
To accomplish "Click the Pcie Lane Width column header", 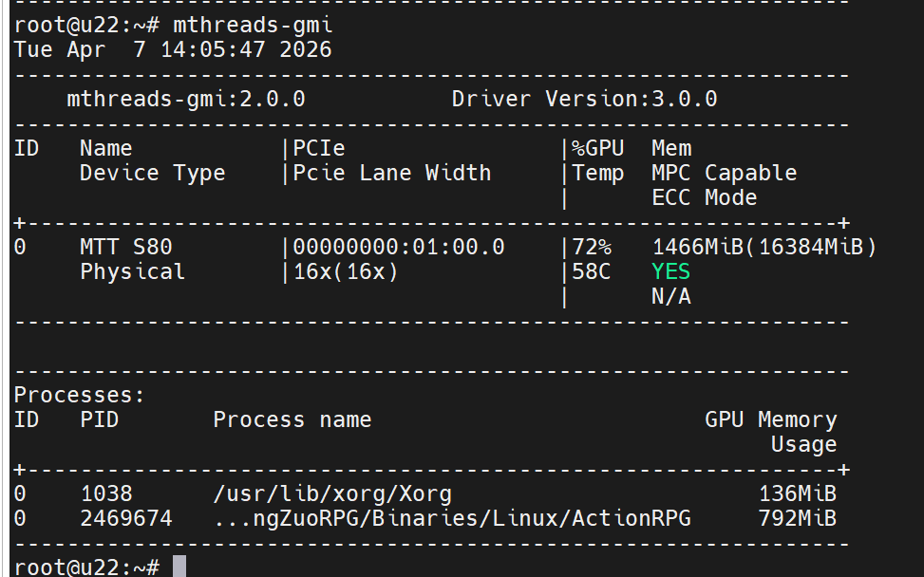I will [x=391, y=173].
